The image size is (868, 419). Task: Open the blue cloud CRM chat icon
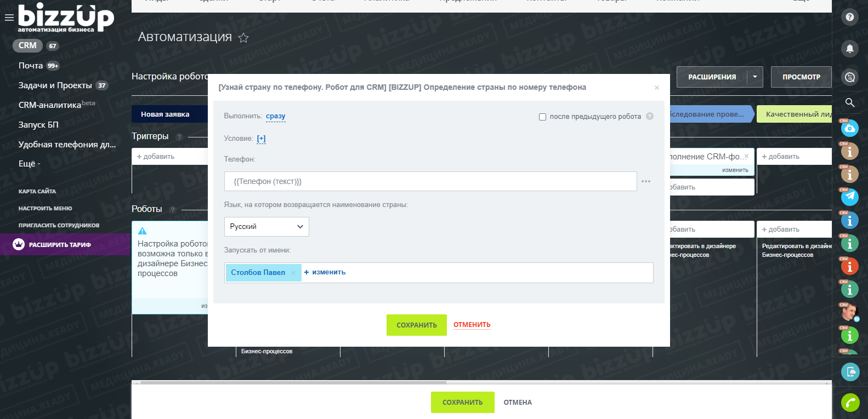(849, 128)
